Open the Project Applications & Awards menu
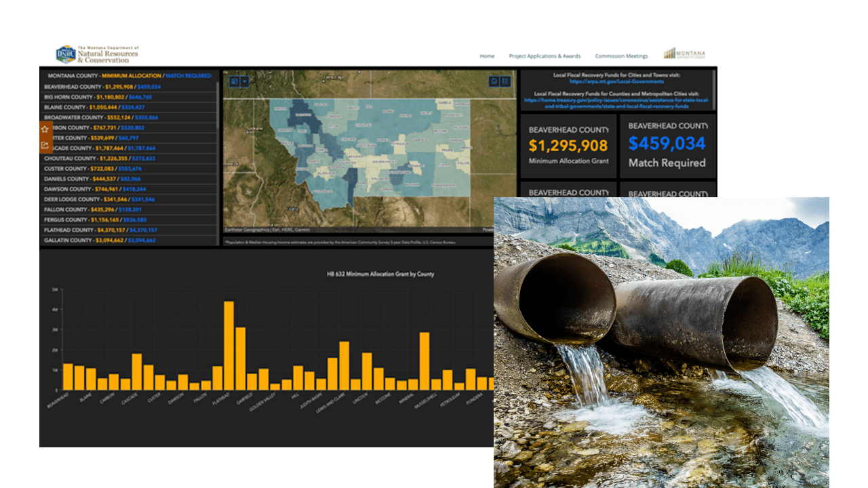Viewport: 868px width, 488px height. tap(545, 56)
